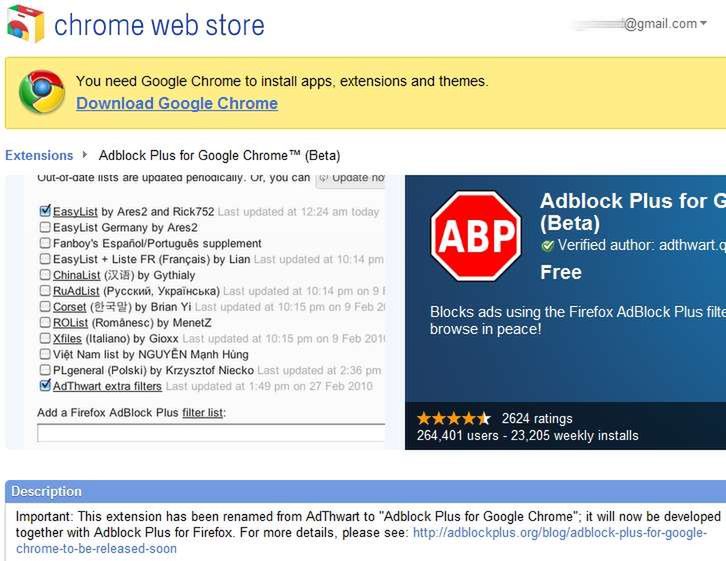Go to Extensions breadcrumb link

click(39, 155)
